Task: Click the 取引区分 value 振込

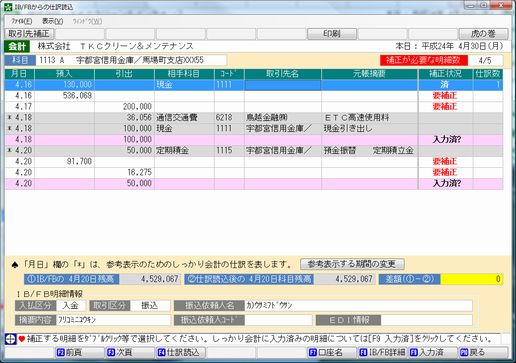Action: coord(150,305)
